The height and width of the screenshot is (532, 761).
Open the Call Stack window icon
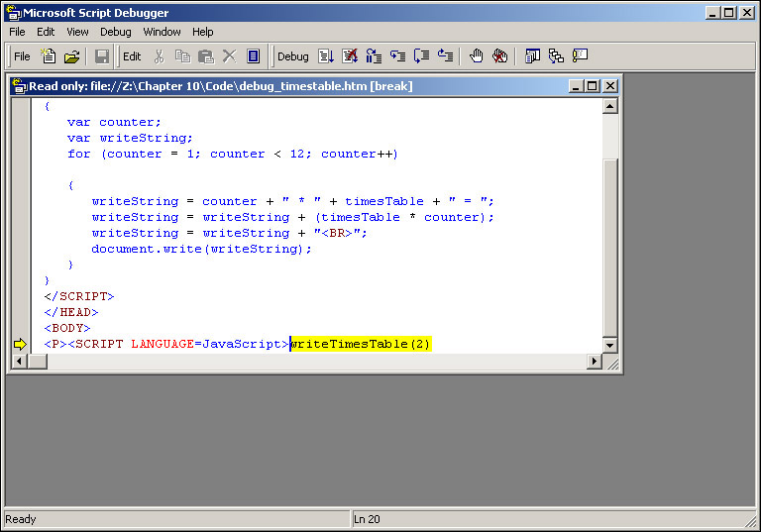556,56
